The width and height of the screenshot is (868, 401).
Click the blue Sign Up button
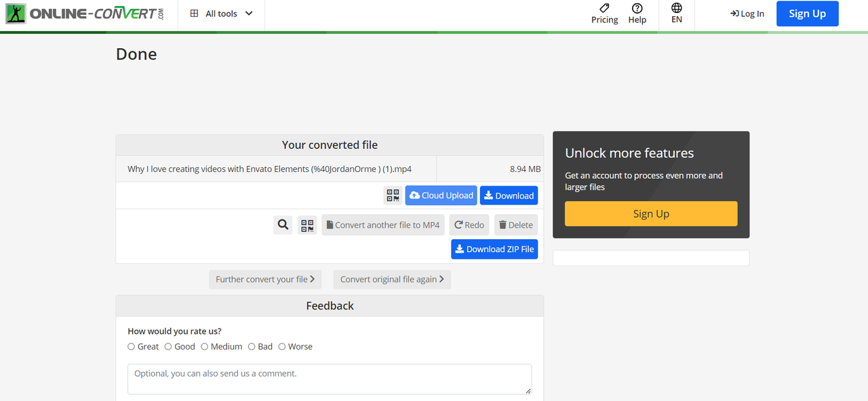pyautogui.click(x=807, y=14)
